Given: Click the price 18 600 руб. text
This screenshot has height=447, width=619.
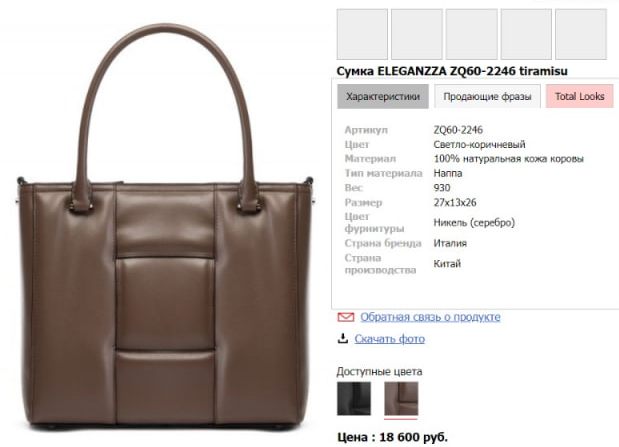Looking at the screenshot, I should click(x=413, y=437).
